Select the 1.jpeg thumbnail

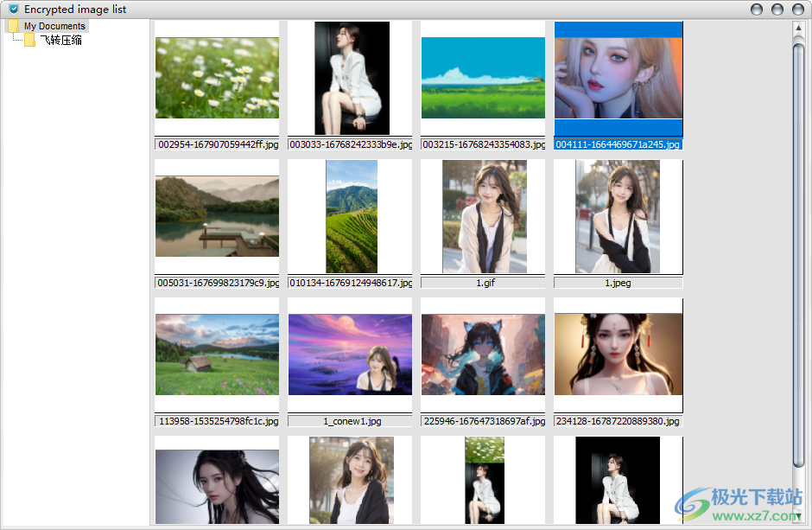(618, 215)
